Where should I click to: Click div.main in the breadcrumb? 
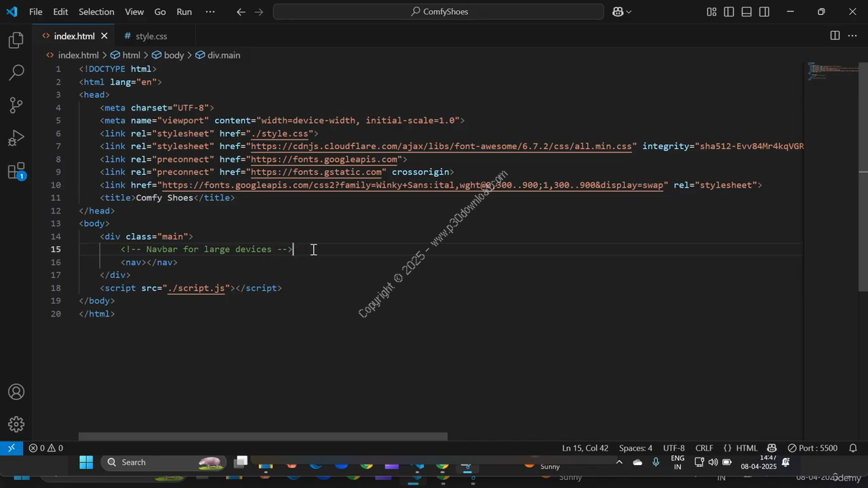(x=224, y=55)
